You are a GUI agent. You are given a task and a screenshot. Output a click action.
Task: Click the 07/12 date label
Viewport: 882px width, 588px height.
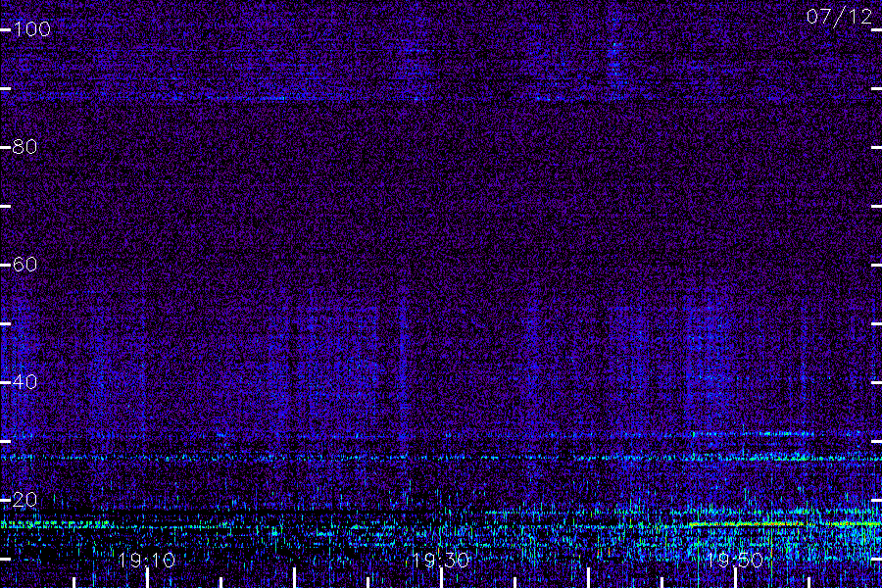coord(839,17)
